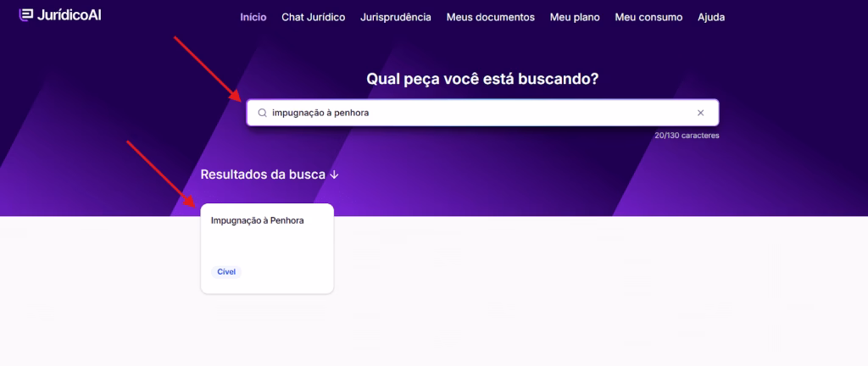Clear the search with the X icon
Screen dimensions: 868x366
pos(700,113)
